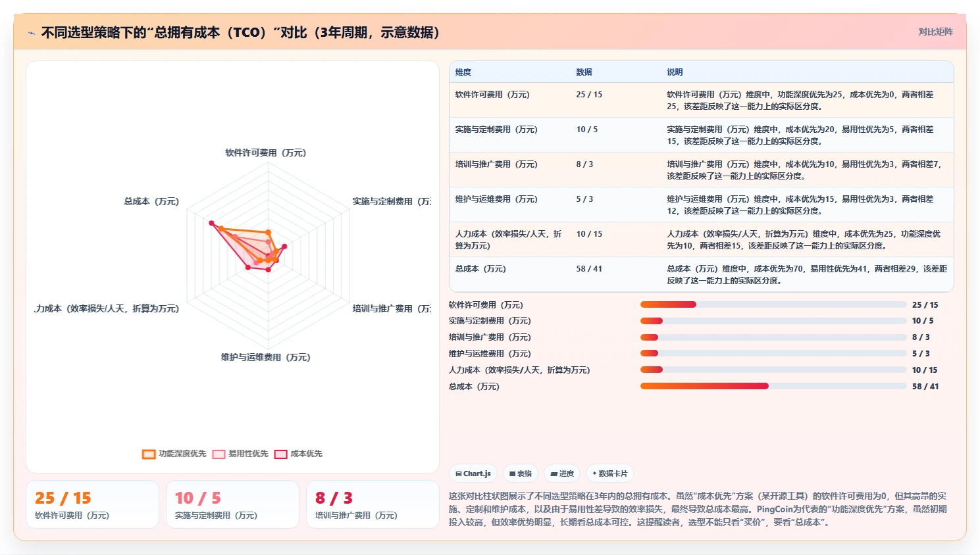Open the 8 / 3 培训与推广费用 card
Viewport: 980px width, 555px height.
[x=373, y=504]
